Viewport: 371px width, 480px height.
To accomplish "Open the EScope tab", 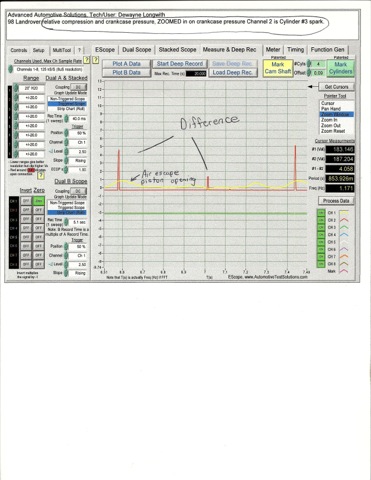I will tap(105, 50).
